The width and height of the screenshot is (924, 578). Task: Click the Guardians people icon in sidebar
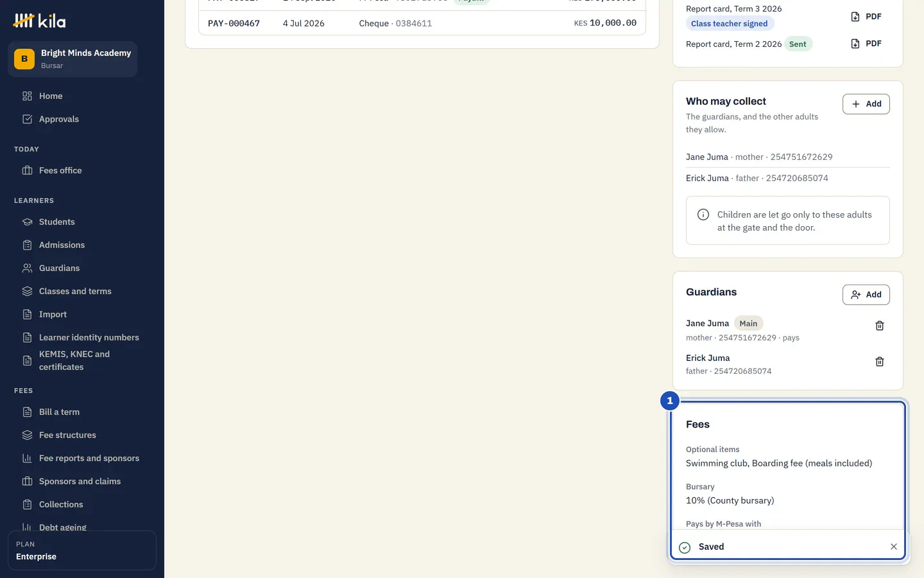click(x=27, y=268)
